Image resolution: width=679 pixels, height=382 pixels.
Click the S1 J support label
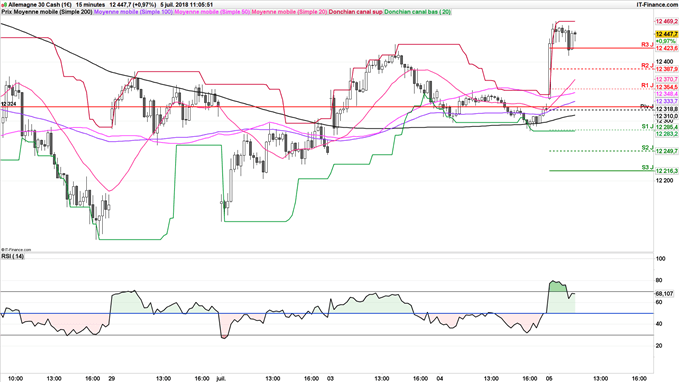tap(647, 126)
